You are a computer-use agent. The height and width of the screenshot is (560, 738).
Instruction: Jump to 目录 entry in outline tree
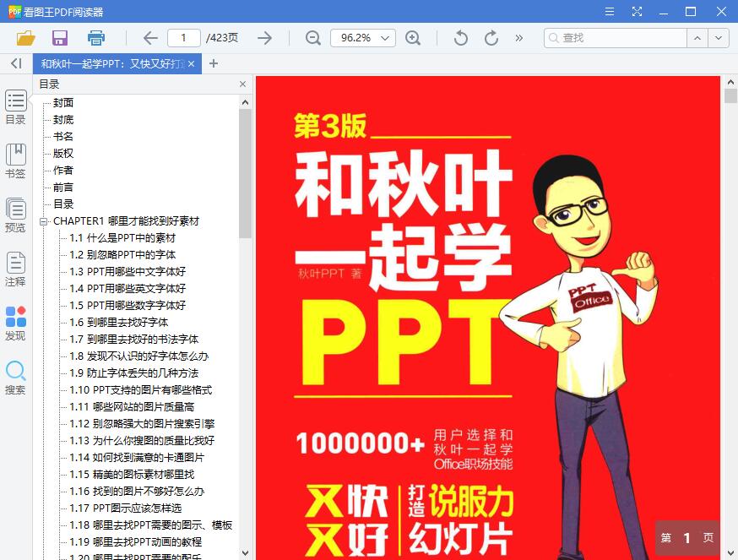pos(63,204)
